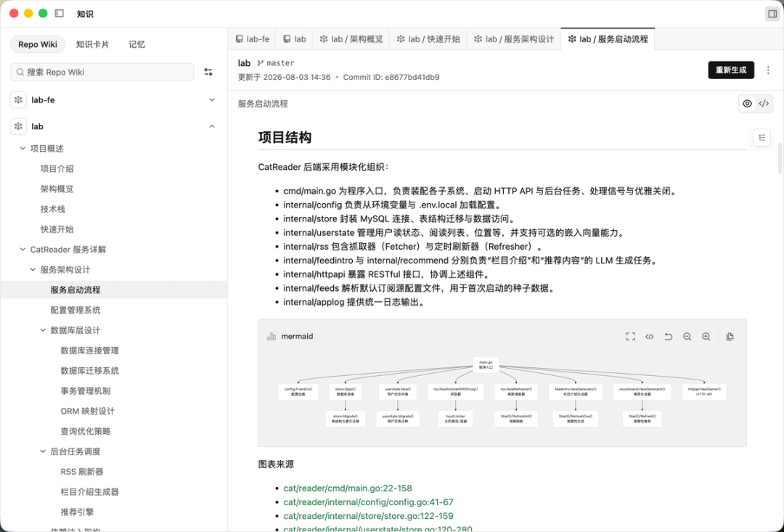This screenshot has height=532, width=784.
Task: Click the 重新生成 button
Action: point(731,70)
